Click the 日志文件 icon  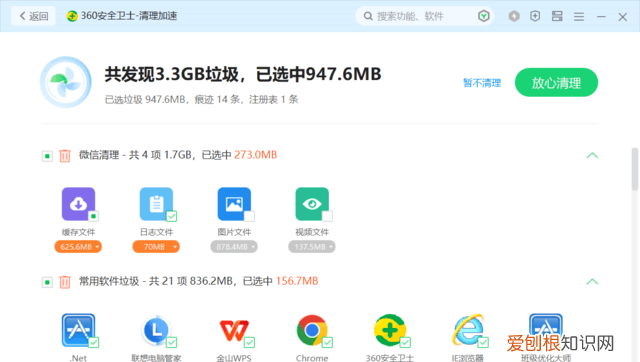pos(156,204)
